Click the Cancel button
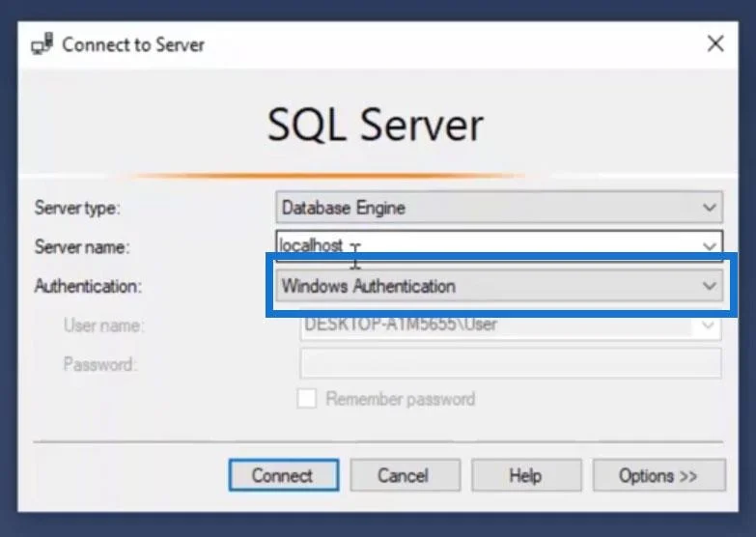The height and width of the screenshot is (537, 756). coord(405,475)
